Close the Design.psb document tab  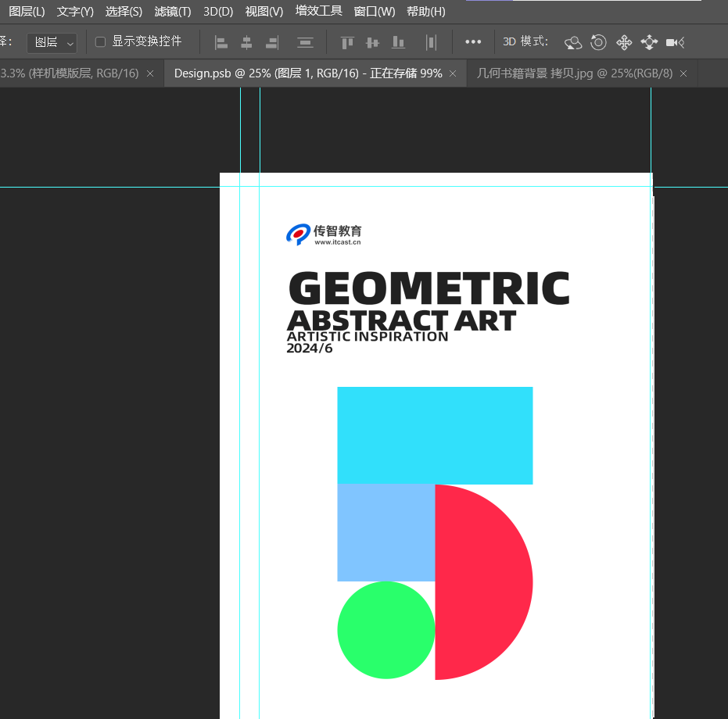pos(453,73)
